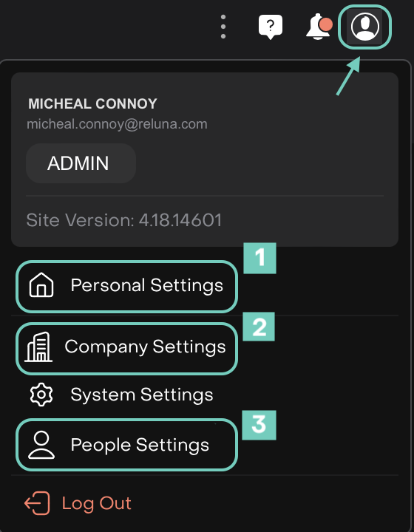Open Personal Settings
Image resolution: width=414 pixels, height=532 pixels.
126,287
